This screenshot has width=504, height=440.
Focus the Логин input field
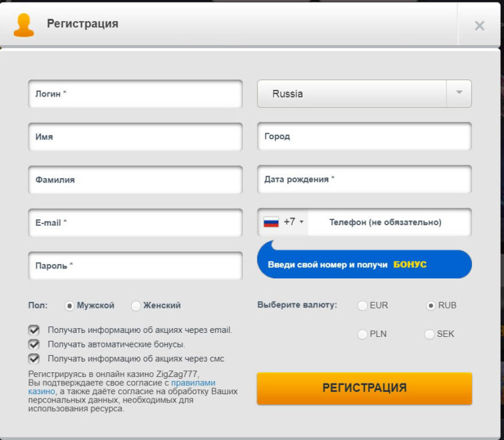point(135,94)
